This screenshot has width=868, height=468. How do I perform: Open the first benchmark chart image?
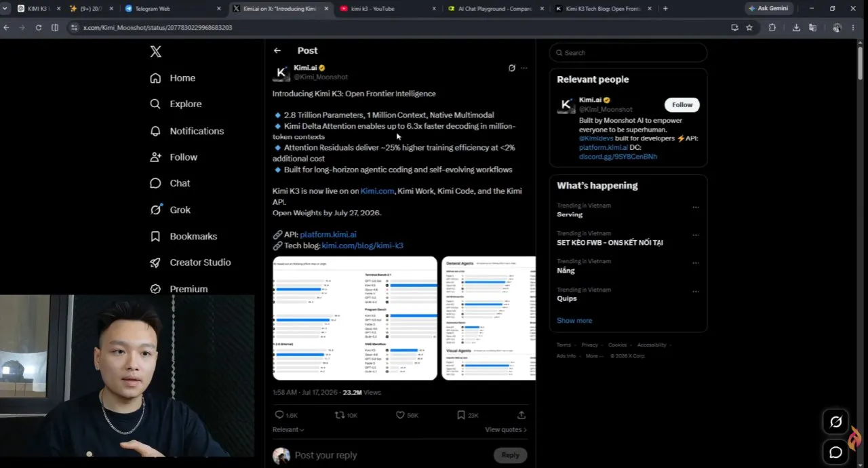pyautogui.click(x=355, y=318)
